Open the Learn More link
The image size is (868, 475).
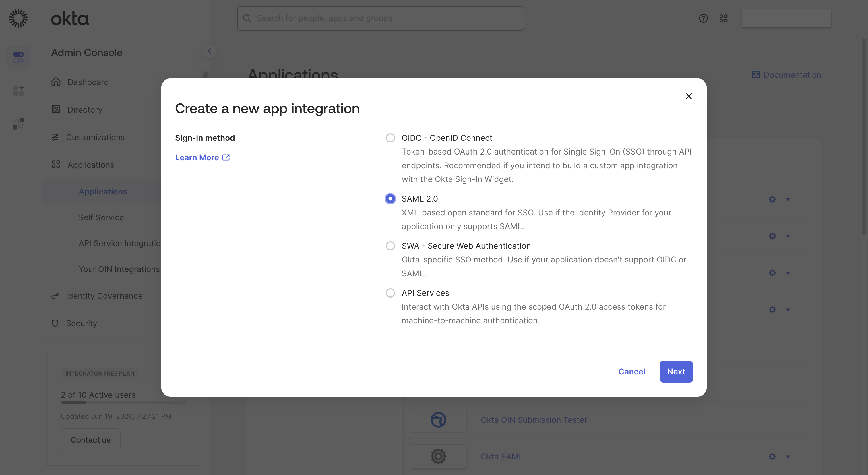[203, 157]
